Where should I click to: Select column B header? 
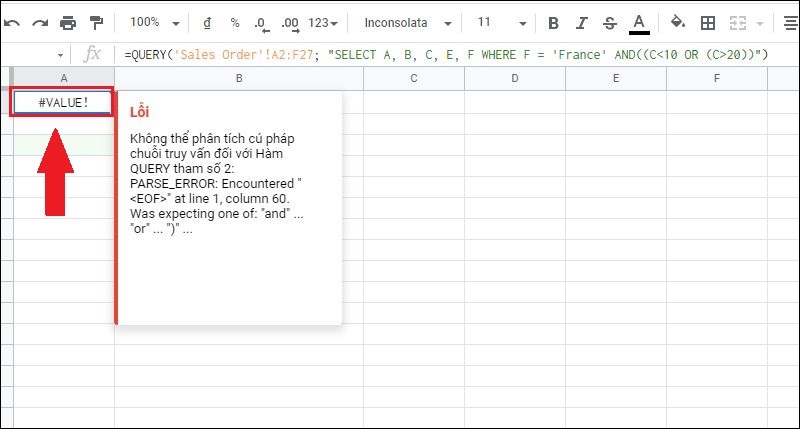239,79
